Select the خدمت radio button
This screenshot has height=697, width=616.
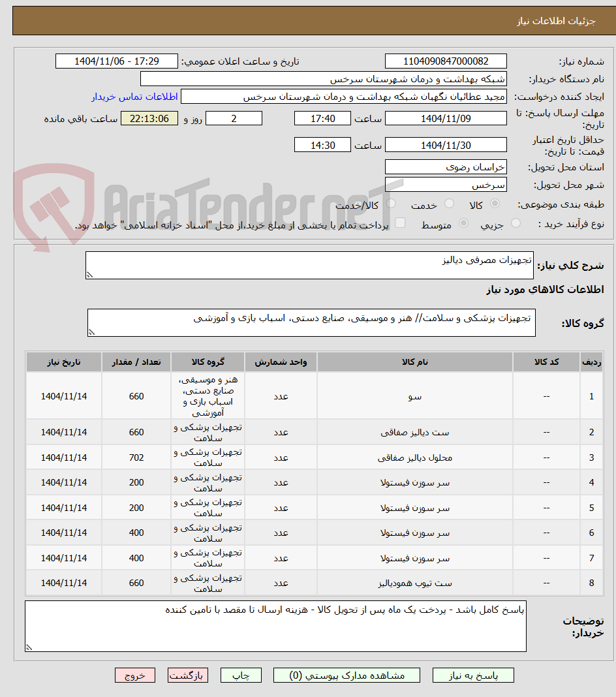pos(450,204)
